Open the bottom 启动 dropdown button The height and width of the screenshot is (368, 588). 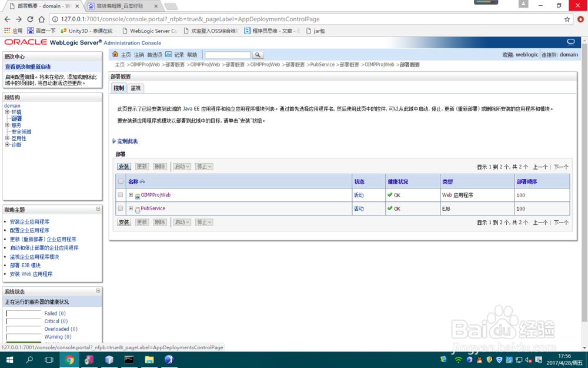click(182, 222)
